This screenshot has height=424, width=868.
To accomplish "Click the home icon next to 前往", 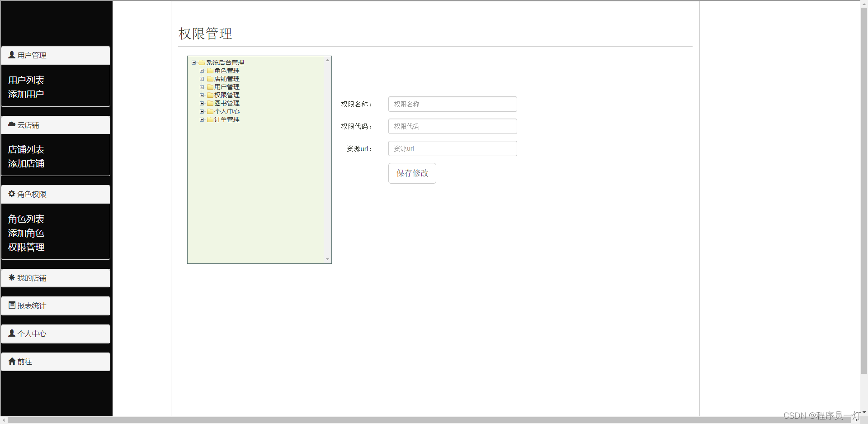I will [x=12, y=361].
